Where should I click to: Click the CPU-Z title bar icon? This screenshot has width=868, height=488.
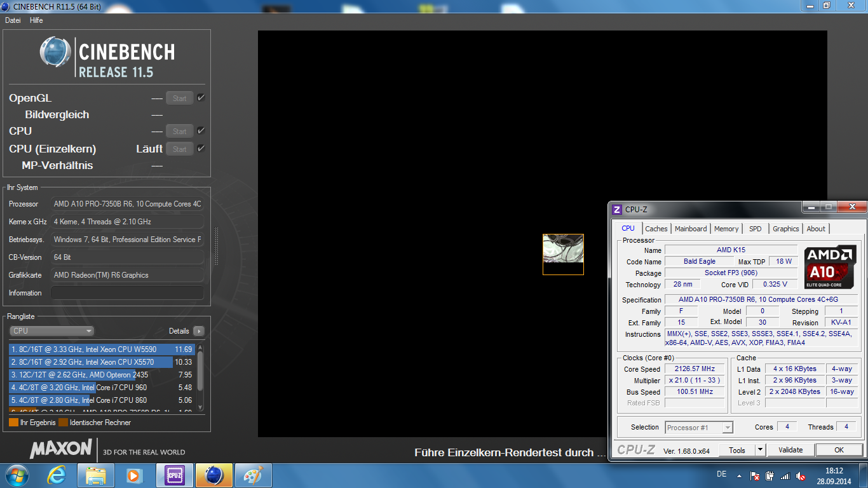coord(616,209)
